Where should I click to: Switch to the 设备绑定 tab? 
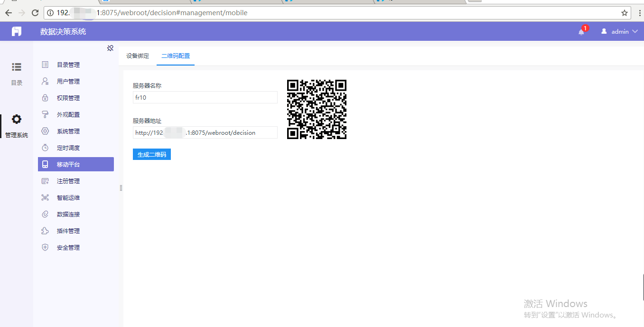138,56
